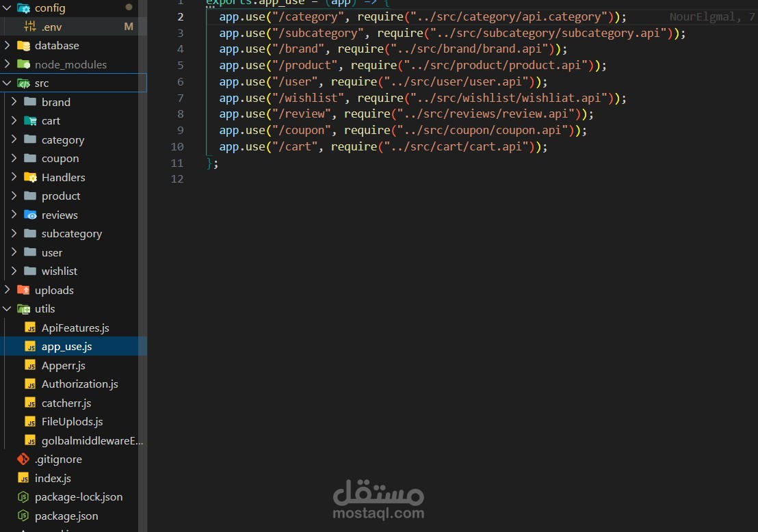The height and width of the screenshot is (532, 758).
Task: Expand the cart folder chevron
Action: (14, 120)
